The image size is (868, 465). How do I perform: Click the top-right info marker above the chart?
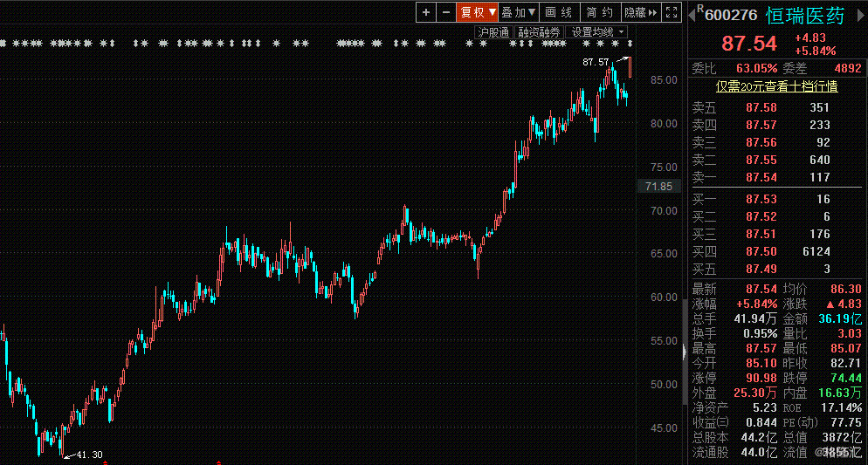[x=630, y=43]
